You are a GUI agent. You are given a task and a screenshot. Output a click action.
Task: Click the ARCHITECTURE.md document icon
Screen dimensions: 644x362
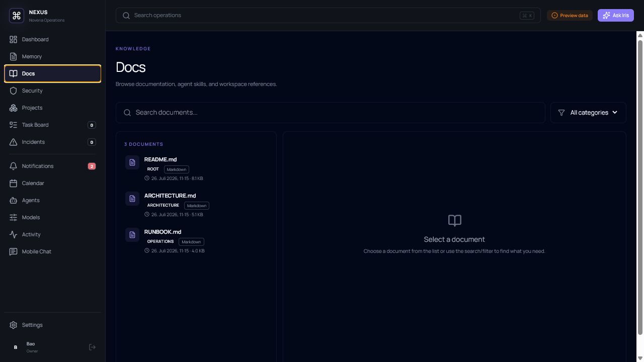coord(132,199)
